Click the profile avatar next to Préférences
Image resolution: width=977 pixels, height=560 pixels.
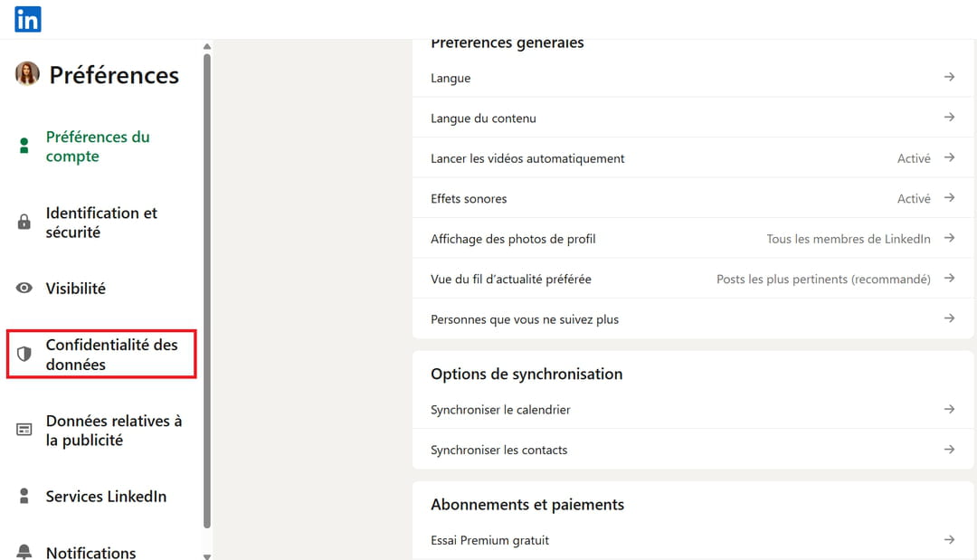27,74
